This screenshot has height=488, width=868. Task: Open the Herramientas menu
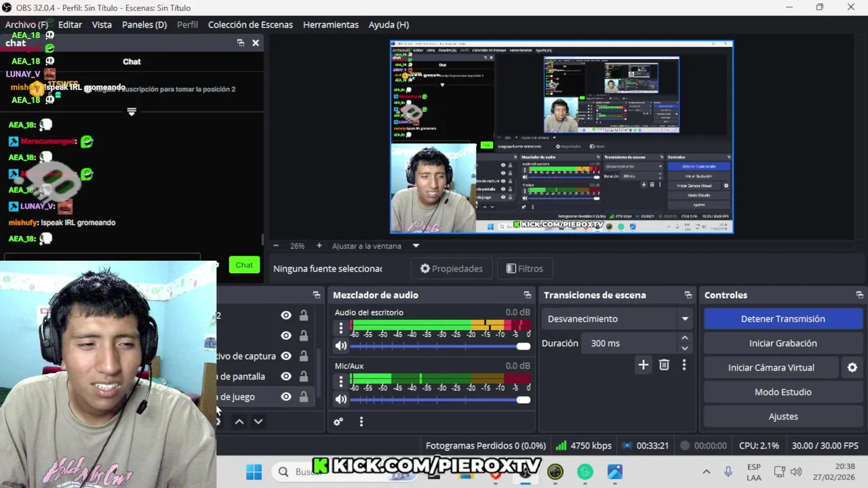pos(331,24)
